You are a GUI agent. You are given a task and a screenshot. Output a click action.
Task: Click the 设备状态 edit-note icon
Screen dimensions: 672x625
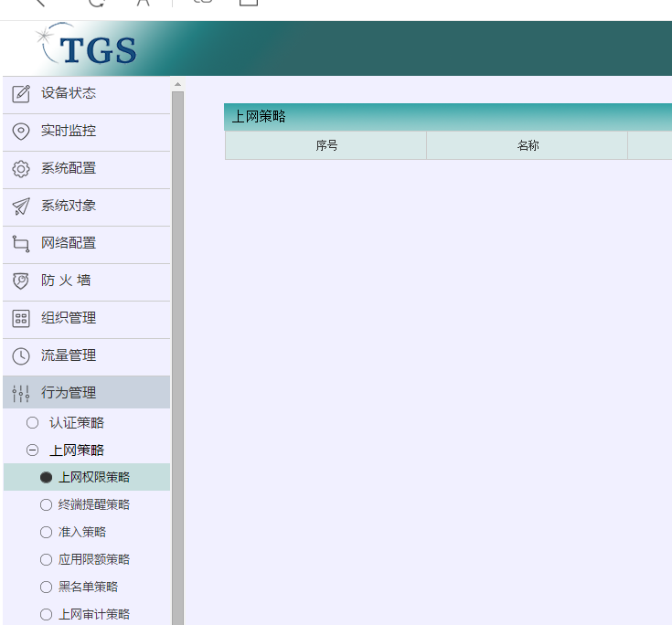pos(21,94)
